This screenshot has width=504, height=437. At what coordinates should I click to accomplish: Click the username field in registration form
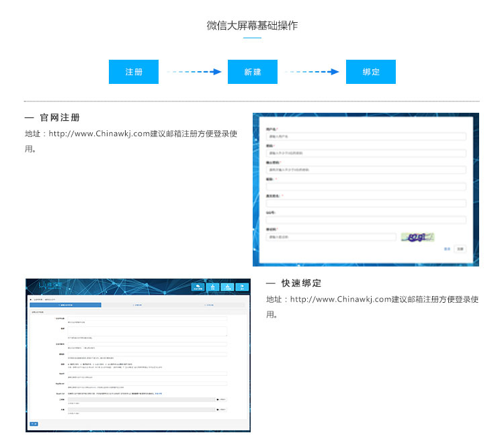tap(366, 136)
